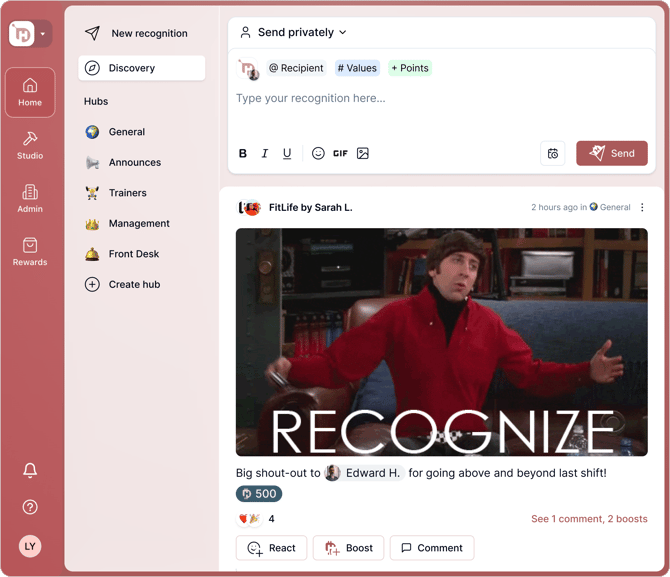This screenshot has width=670, height=577.
Task: Click the help question mark icon
Action: [x=30, y=507]
